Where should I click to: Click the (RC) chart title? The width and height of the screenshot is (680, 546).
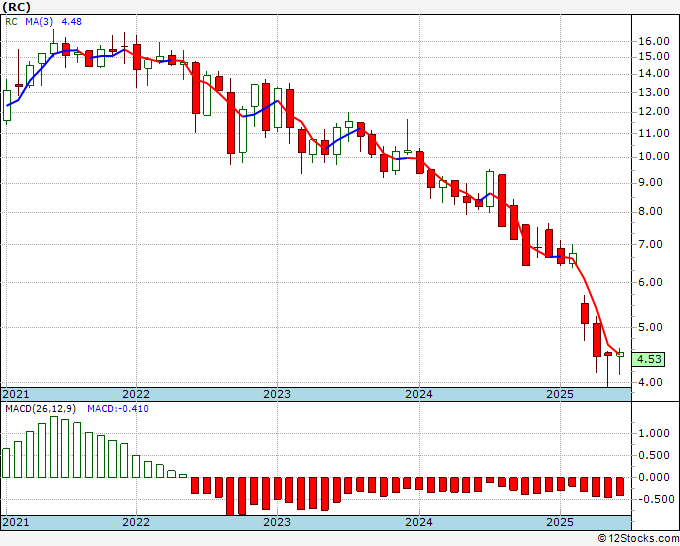pyautogui.click(x=16, y=7)
